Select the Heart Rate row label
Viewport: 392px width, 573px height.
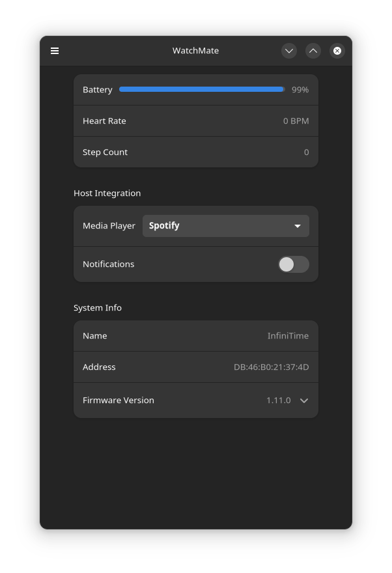coord(104,121)
